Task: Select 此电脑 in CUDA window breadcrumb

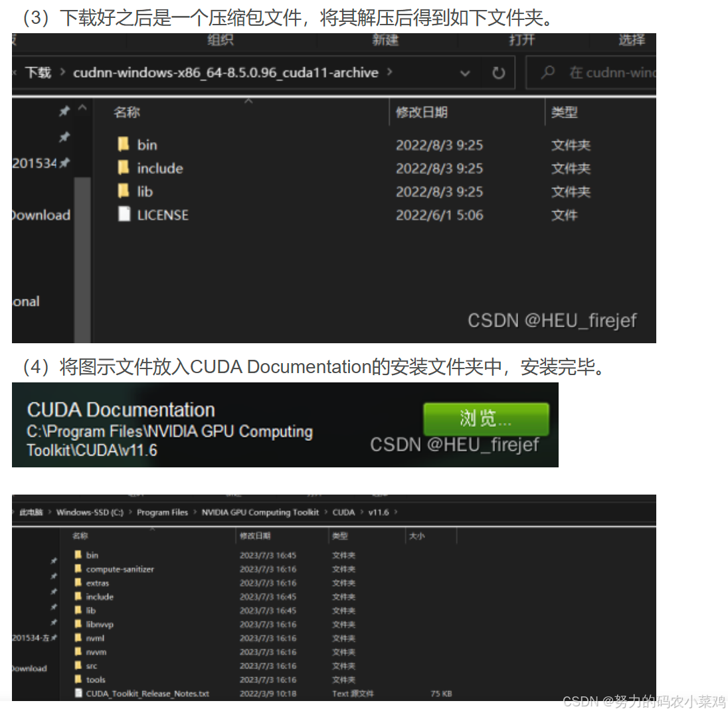Action: coord(31,513)
